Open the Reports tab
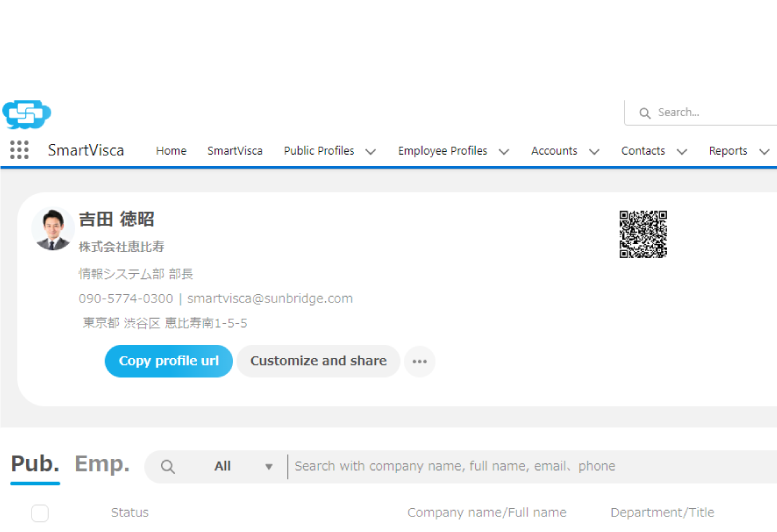 tap(727, 151)
